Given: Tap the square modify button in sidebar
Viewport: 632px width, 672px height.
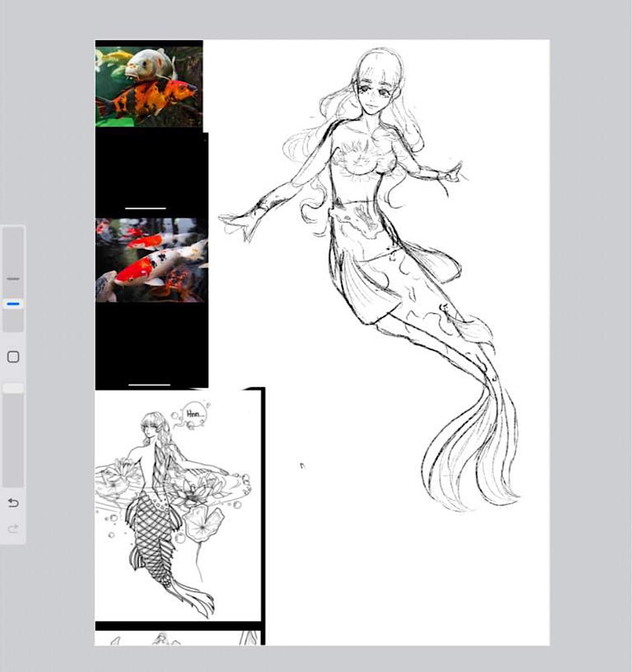Looking at the screenshot, I should 13,357.
